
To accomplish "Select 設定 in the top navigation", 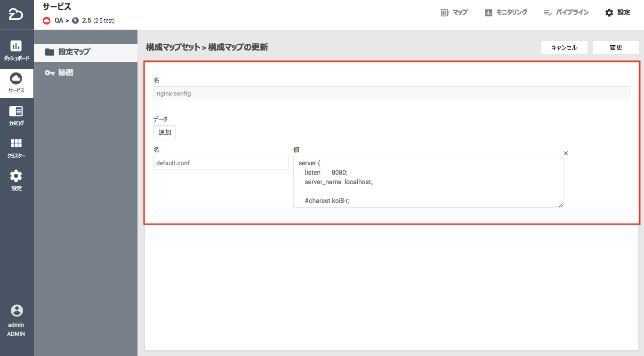I will 618,13.
